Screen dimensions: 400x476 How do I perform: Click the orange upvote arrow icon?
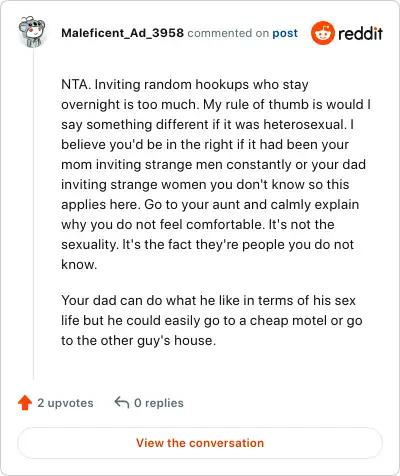(25, 403)
